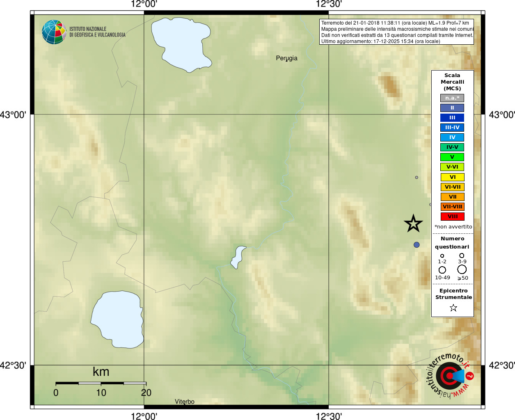Click the blue intensity II circle marker
This screenshot has width=515, height=420.
point(417,245)
